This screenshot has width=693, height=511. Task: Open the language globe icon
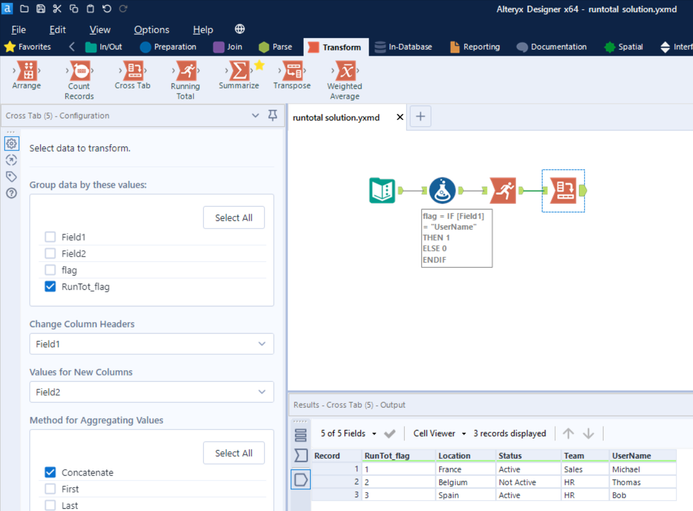pyautogui.click(x=240, y=29)
